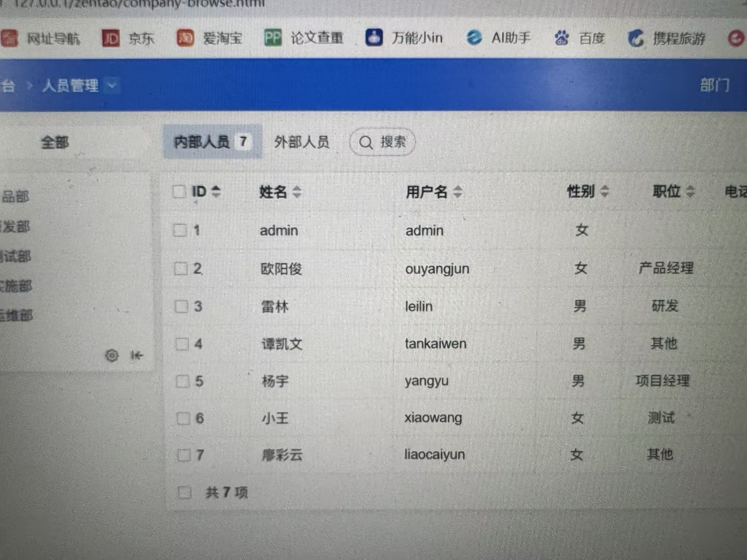Click the 共 7 项 total count text
The width and height of the screenshot is (747, 560).
(x=227, y=492)
